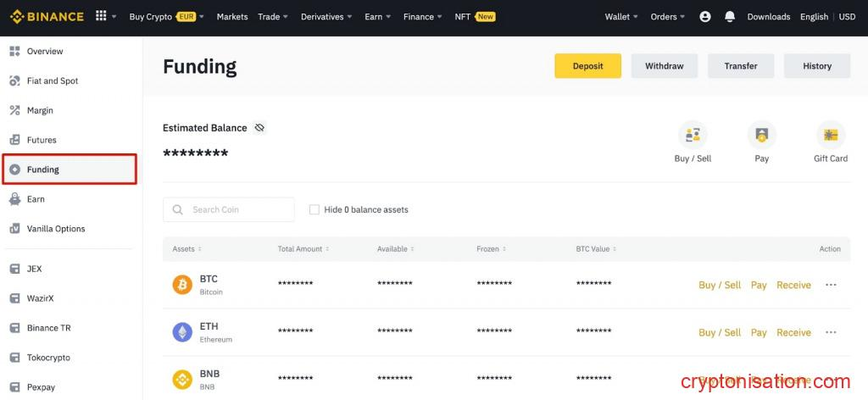
Task: Expand the Wallet dropdown
Action: coord(621,16)
